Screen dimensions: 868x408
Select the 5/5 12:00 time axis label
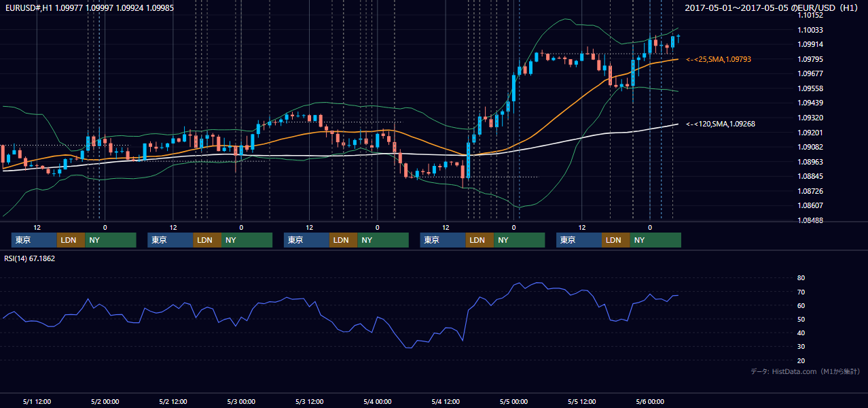(x=582, y=401)
